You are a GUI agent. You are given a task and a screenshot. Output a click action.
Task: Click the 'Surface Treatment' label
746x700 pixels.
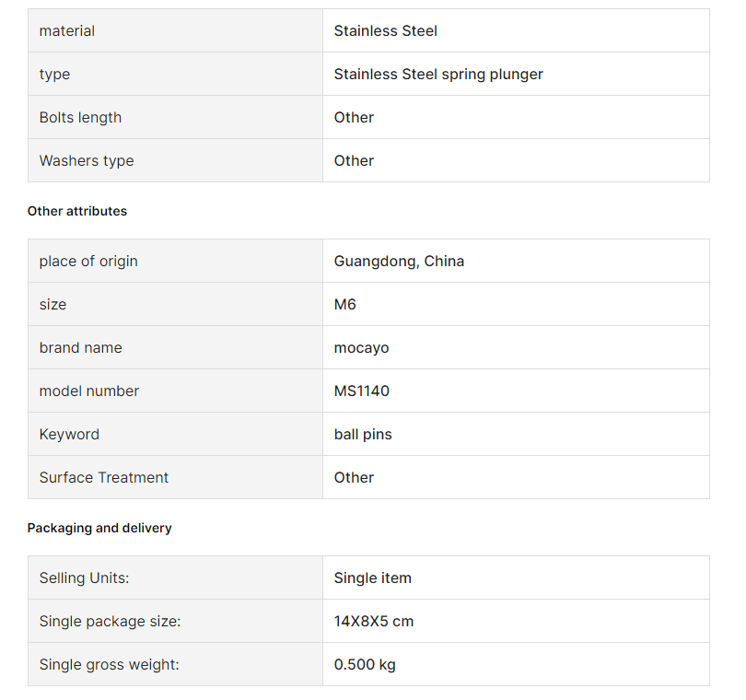[x=104, y=478]
